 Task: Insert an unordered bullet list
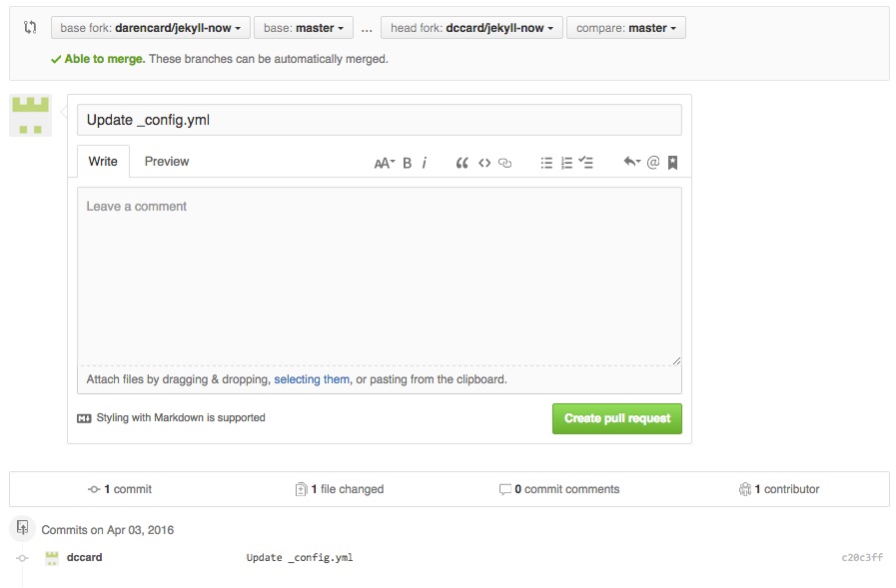(546, 162)
